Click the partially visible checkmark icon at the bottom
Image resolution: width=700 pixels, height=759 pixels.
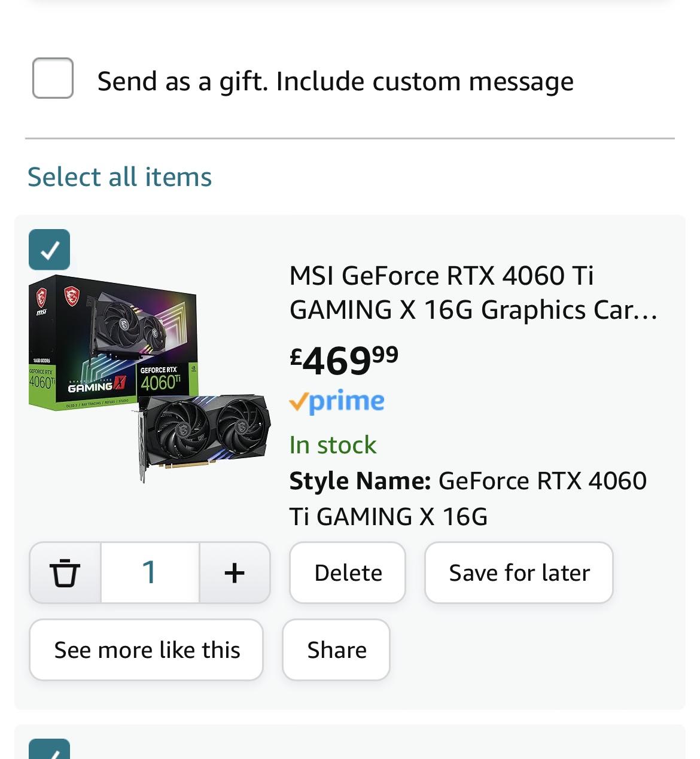50,752
